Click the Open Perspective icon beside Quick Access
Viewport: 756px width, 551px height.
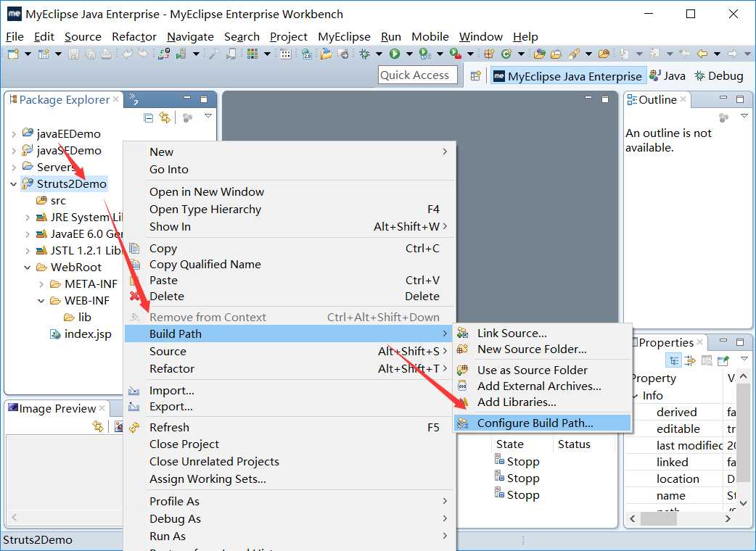475,75
